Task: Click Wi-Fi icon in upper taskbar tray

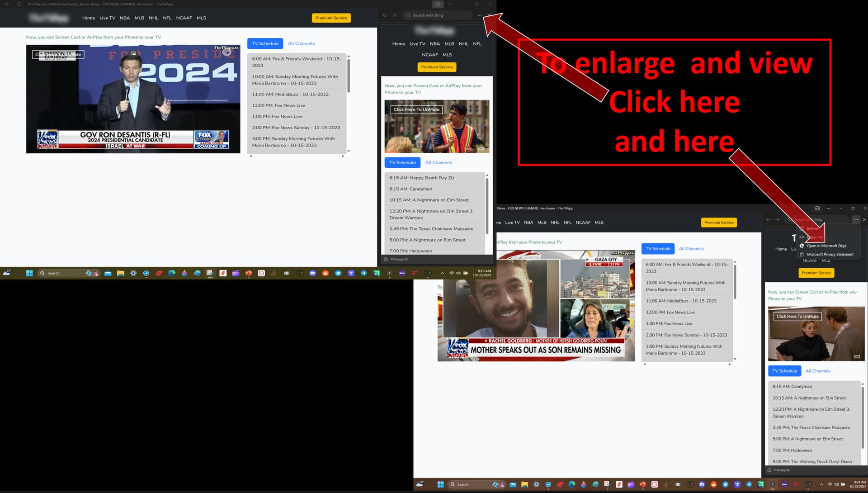Action: pos(451,273)
